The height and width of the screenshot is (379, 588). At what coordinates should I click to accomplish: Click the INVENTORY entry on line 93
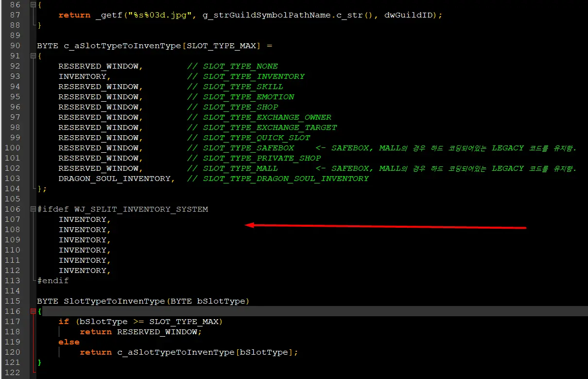tap(83, 76)
